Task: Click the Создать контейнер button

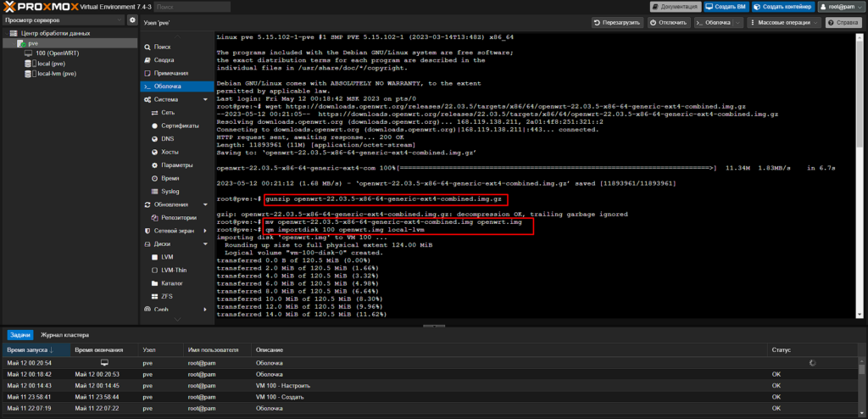Action: pyautogui.click(x=782, y=7)
